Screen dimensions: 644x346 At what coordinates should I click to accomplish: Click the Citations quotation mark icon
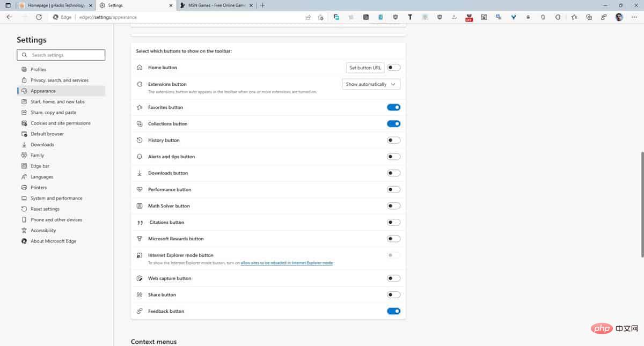[140, 223]
